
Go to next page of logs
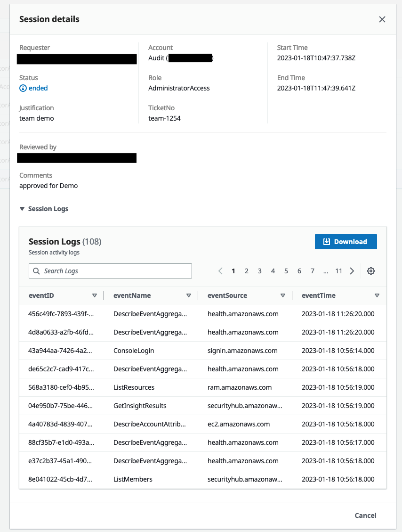click(x=352, y=271)
